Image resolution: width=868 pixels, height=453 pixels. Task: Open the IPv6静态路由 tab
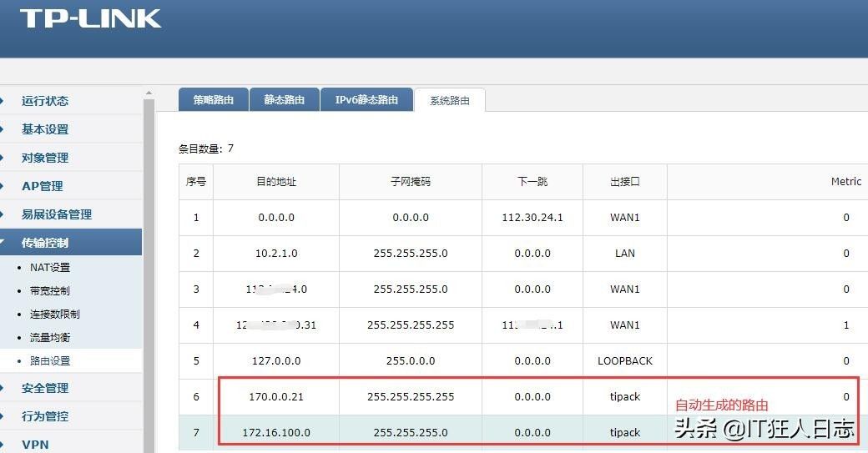(366, 100)
